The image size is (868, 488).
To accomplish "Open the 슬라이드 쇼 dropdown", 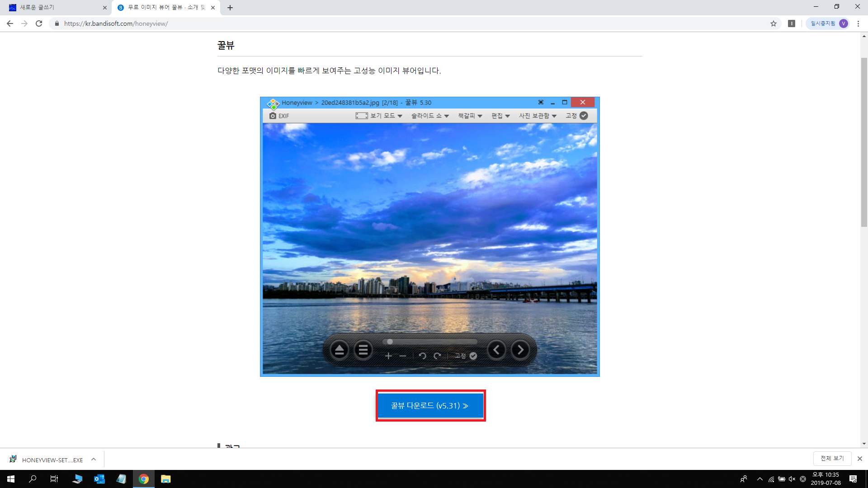I will (x=430, y=116).
